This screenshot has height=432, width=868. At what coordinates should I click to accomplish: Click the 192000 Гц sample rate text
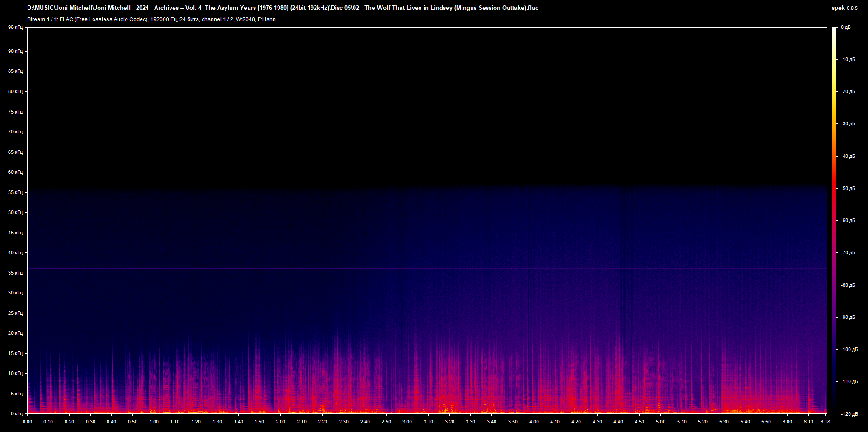(163, 19)
